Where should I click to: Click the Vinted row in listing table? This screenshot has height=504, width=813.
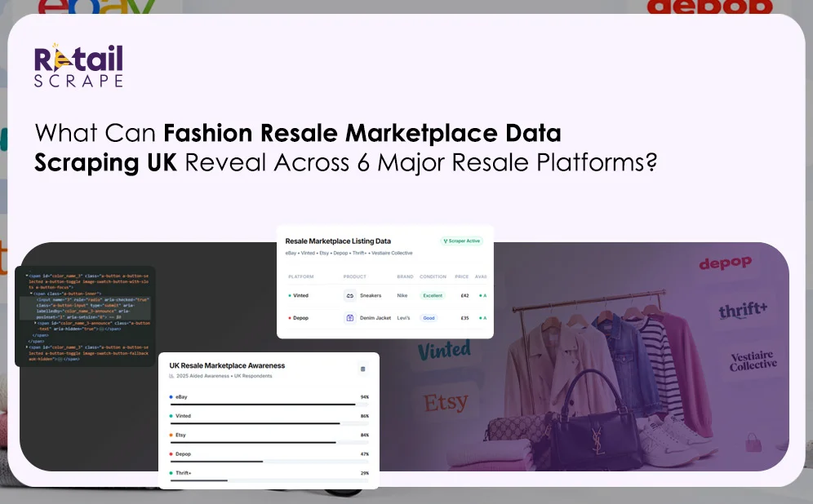[x=385, y=296]
